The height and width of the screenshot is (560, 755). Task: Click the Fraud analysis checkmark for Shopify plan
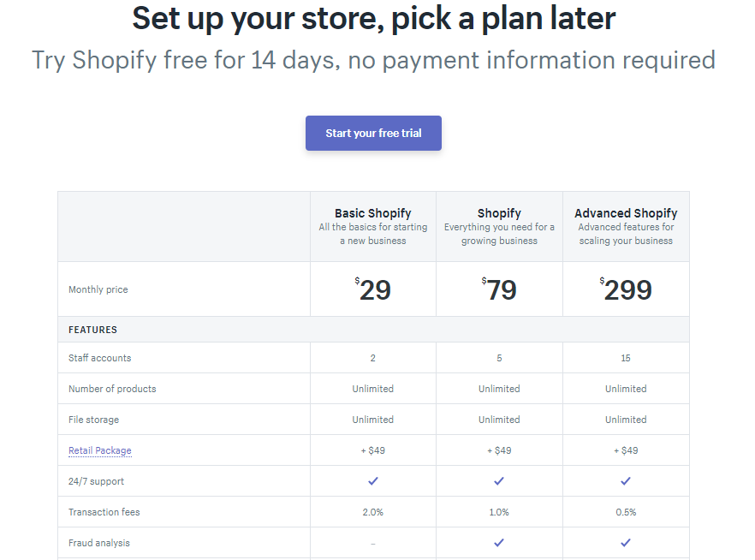pos(499,543)
